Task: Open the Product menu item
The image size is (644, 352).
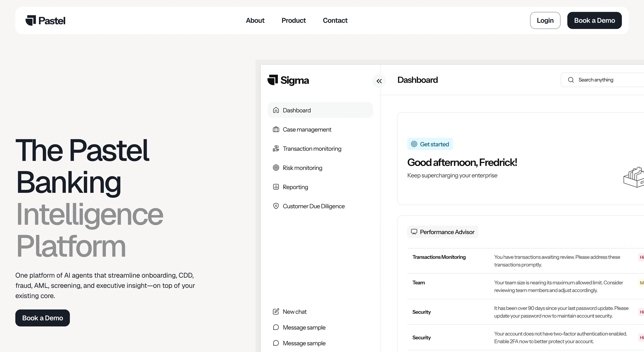Action: (x=293, y=21)
